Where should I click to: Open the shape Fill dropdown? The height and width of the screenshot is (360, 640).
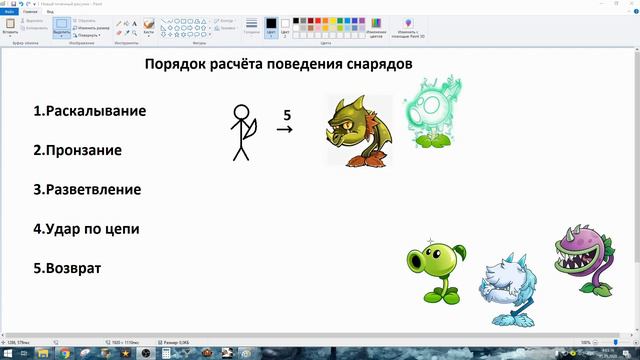tap(225, 28)
